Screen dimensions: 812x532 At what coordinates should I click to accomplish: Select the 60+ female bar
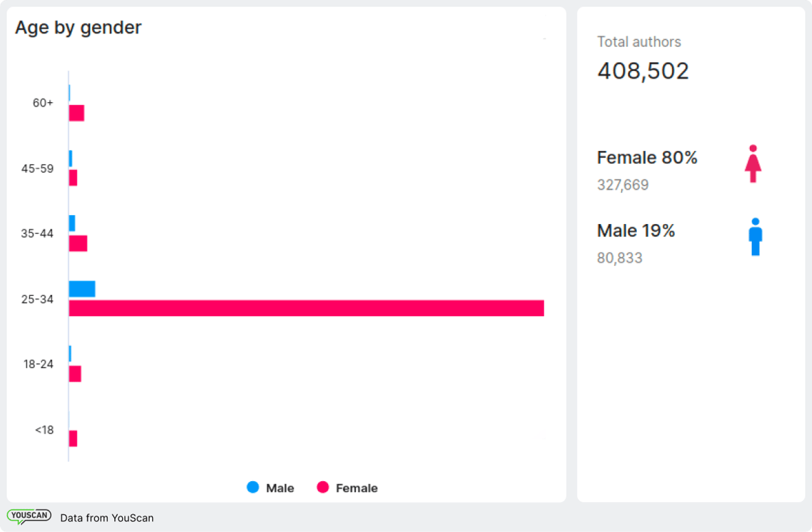(77, 113)
